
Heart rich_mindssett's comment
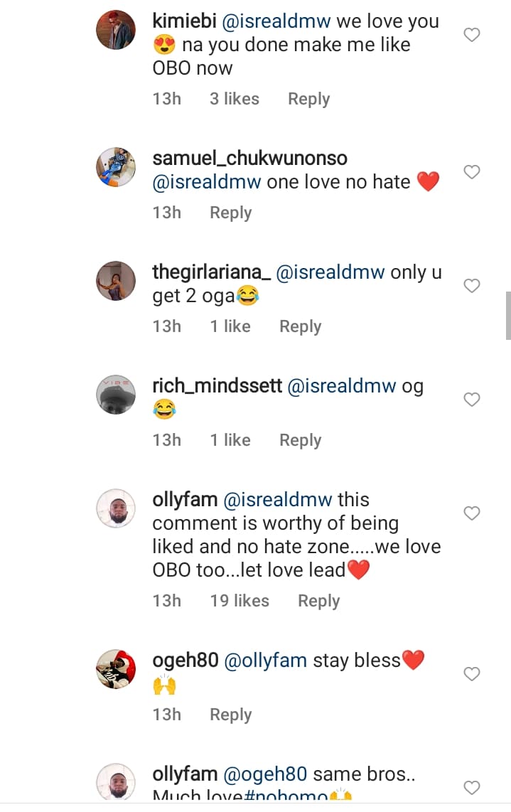coord(472,400)
